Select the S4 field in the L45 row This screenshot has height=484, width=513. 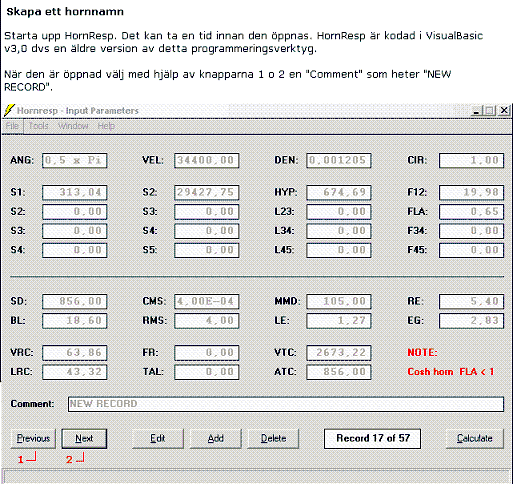coord(75,250)
